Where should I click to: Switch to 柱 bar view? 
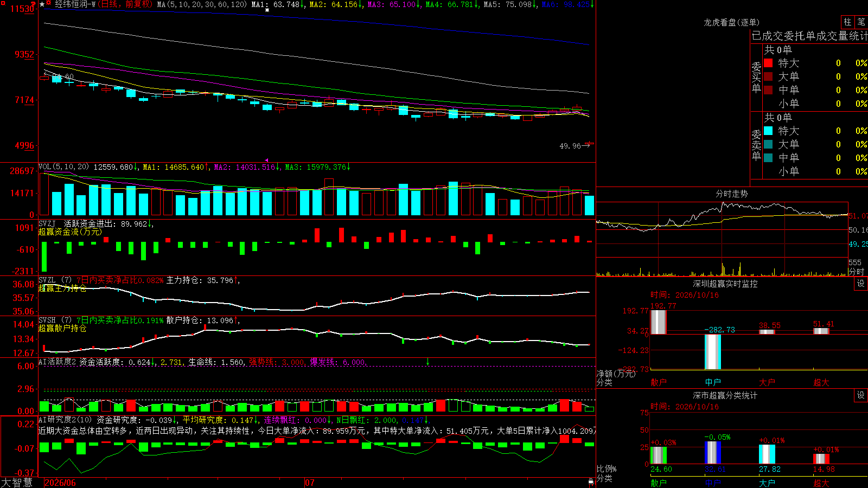(x=847, y=22)
